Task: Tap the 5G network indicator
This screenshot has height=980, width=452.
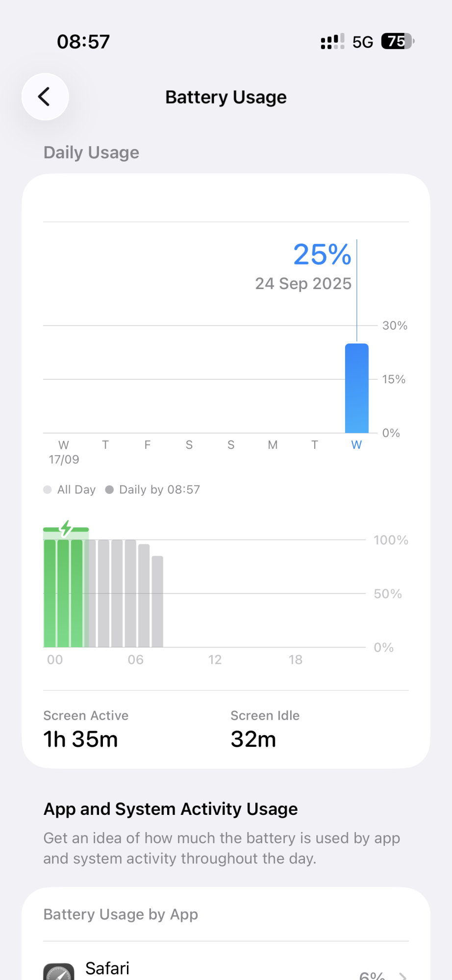Action: click(363, 42)
